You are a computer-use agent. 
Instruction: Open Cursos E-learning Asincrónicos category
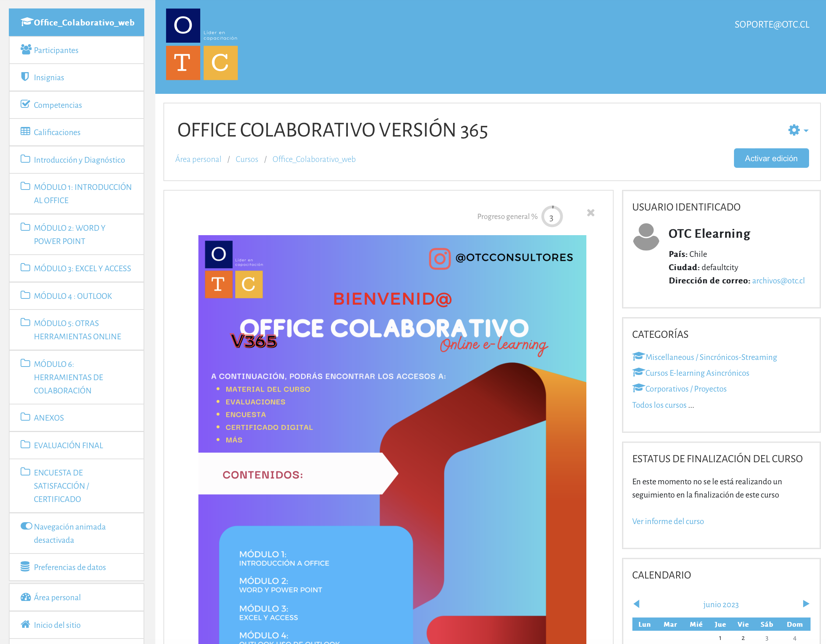[697, 373]
